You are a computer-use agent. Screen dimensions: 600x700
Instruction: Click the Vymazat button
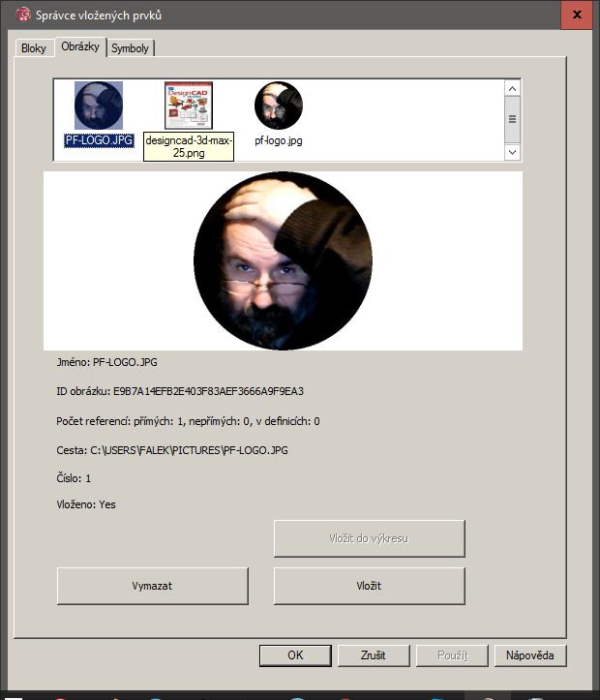tap(153, 586)
